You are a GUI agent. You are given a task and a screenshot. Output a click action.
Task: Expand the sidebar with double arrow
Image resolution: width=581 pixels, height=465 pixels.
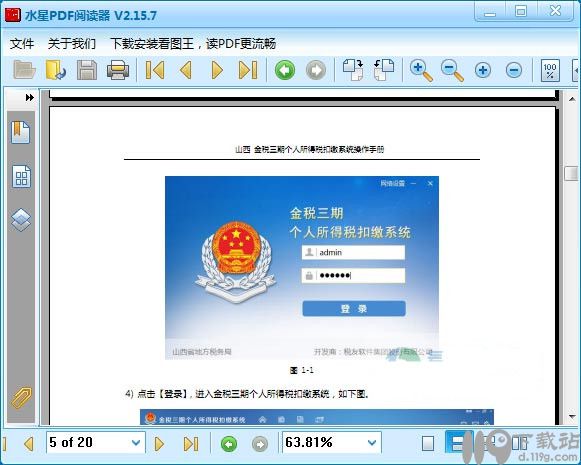point(30,97)
